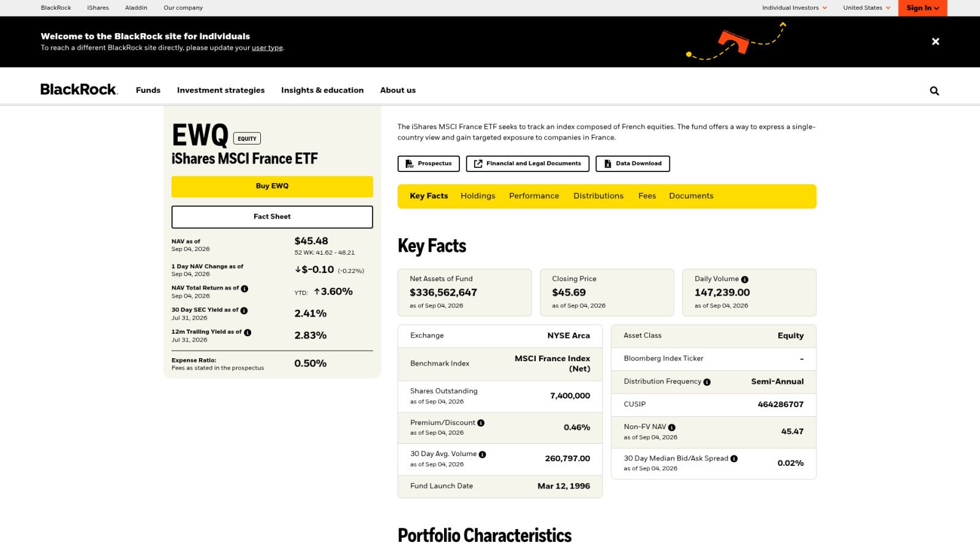Select 30 Day Avg. Volume 260,797.00
Image resolution: width=980 pixels, height=551 pixels.
click(x=568, y=459)
